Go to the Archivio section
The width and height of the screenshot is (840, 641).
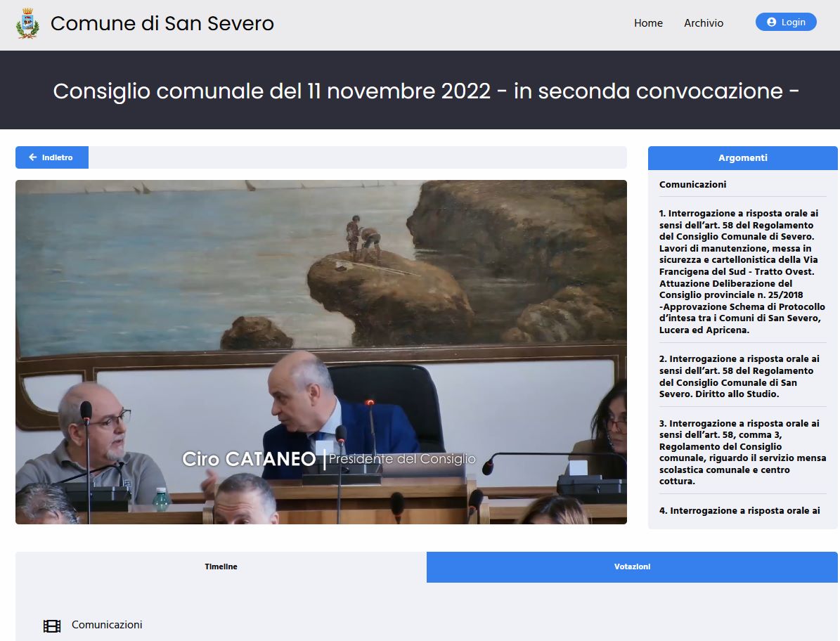tap(704, 23)
